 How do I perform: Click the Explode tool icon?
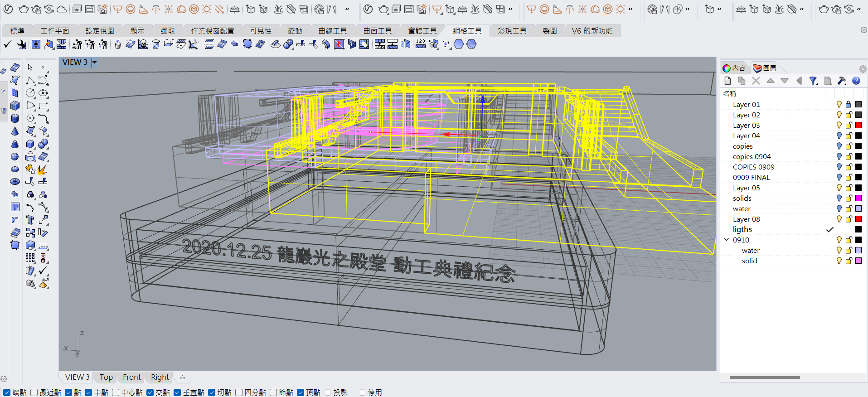tap(42, 169)
